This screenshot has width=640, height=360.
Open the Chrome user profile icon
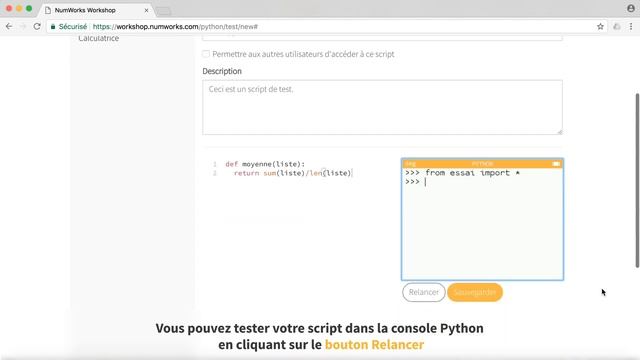[x=631, y=8]
